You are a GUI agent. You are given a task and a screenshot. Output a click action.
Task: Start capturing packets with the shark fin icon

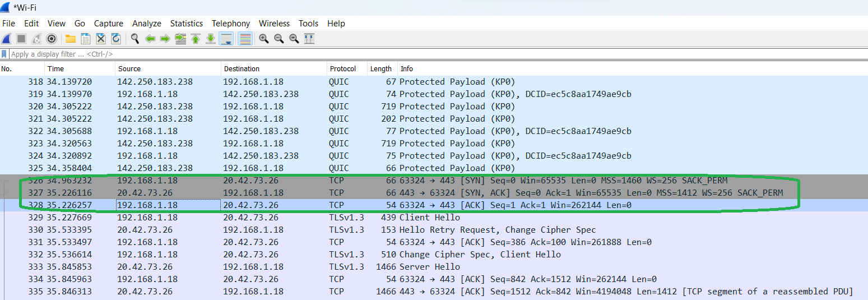(6, 39)
